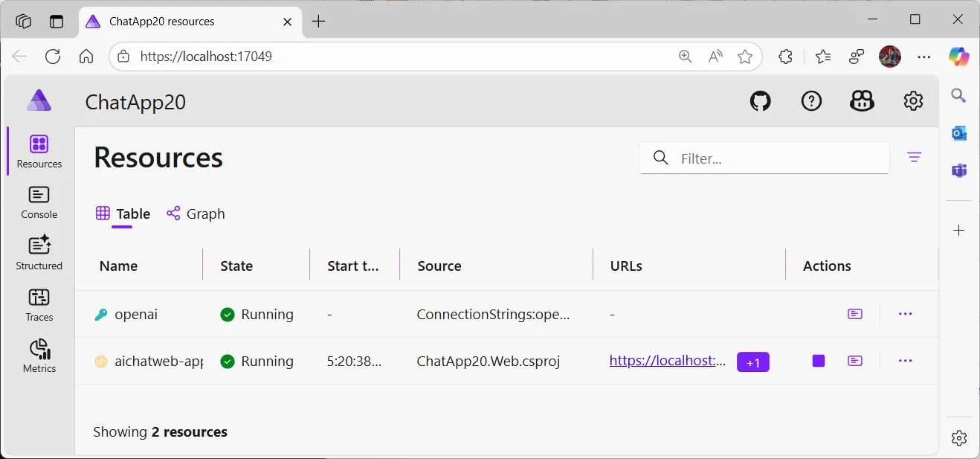Stop the aichatweb-app resource
This screenshot has height=459, width=980.
pos(819,361)
